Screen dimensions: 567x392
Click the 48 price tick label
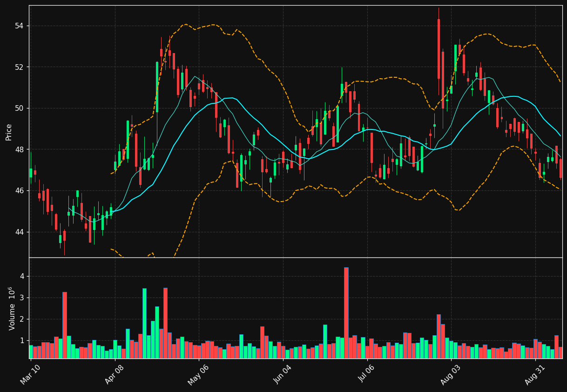point(20,149)
